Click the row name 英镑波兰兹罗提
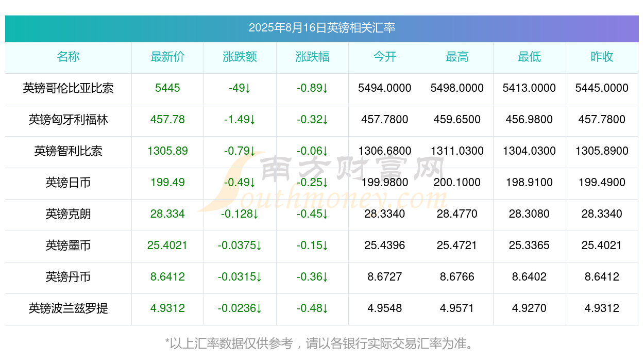The width and height of the screenshot is (644, 360). (68, 308)
